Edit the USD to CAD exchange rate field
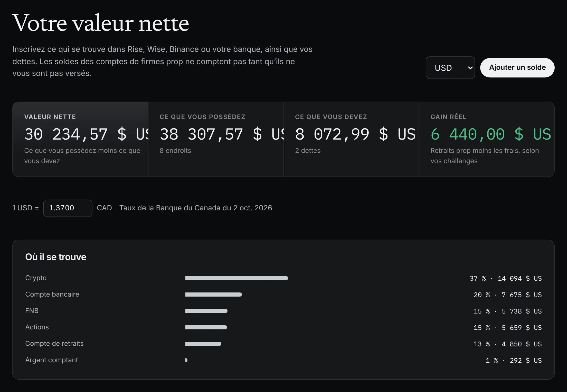The width and height of the screenshot is (567, 392). [68, 208]
